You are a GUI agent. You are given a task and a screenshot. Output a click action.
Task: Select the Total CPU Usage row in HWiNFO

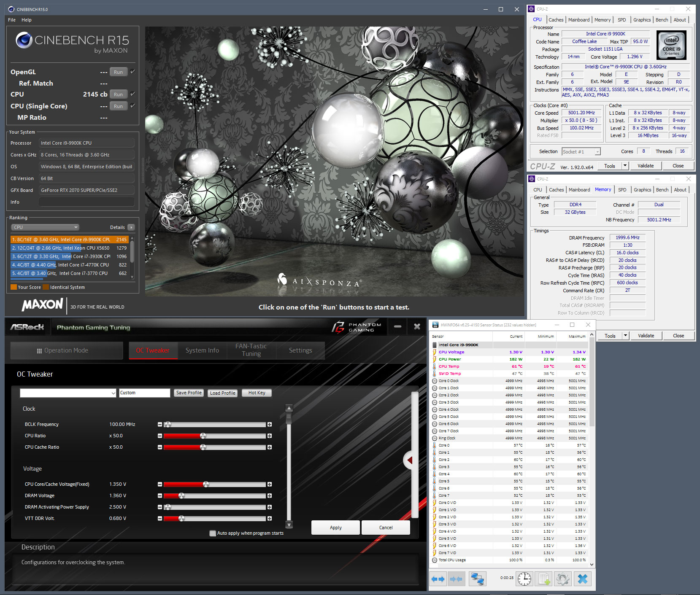pyautogui.click(x=509, y=560)
